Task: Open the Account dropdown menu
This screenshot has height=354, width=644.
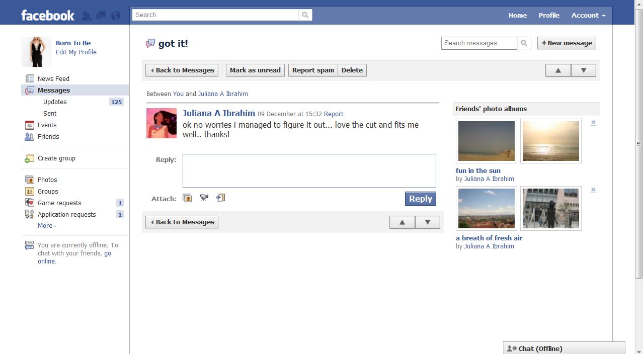Action: pyautogui.click(x=588, y=15)
